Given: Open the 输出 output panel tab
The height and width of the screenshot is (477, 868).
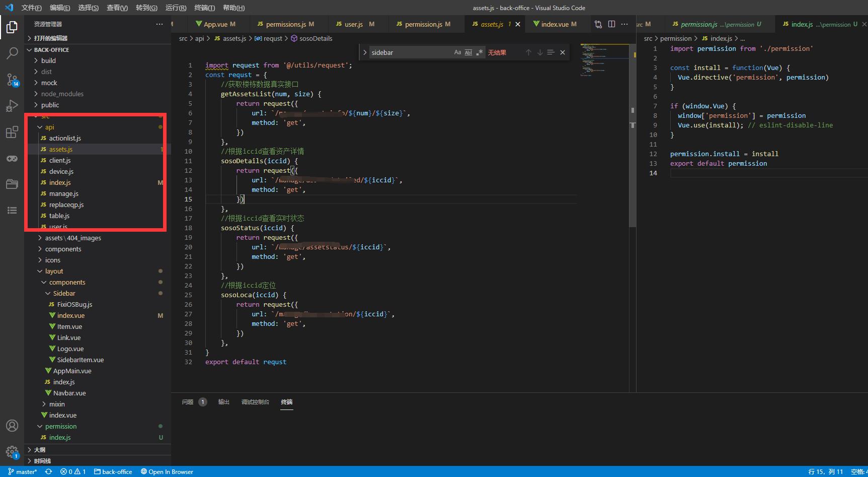Looking at the screenshot, I should coord(223,402).
